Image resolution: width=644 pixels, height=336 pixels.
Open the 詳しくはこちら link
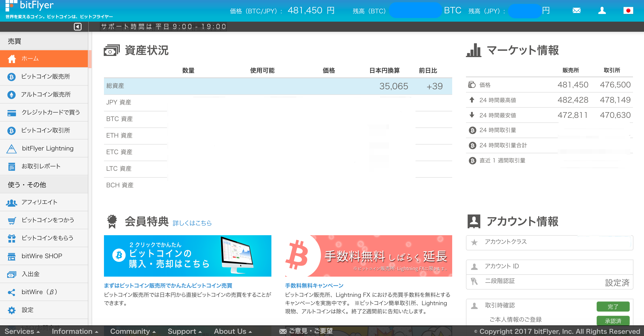192,223
